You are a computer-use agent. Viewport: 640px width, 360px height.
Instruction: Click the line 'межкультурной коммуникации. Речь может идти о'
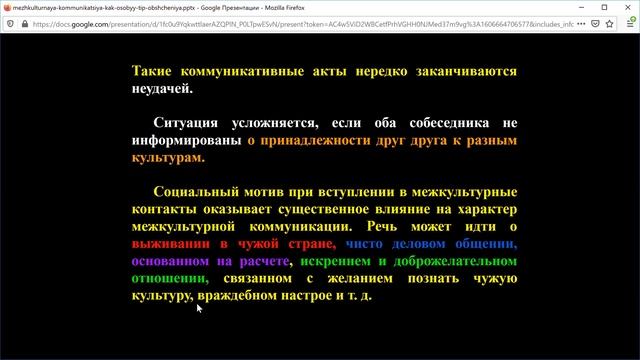324,227
